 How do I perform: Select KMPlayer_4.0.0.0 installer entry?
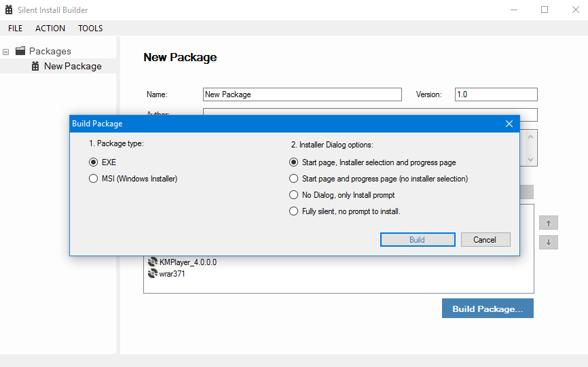coord(188,262)
